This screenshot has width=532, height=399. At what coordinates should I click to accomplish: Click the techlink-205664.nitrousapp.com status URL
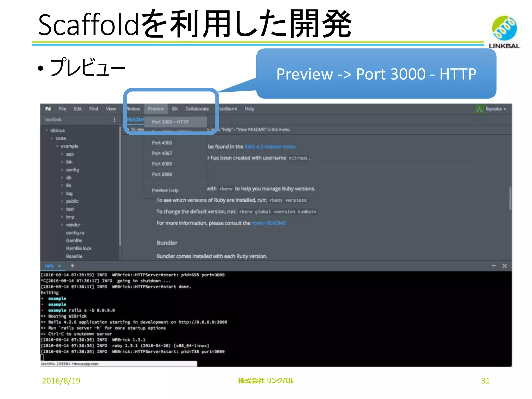(x=70, y=364)
